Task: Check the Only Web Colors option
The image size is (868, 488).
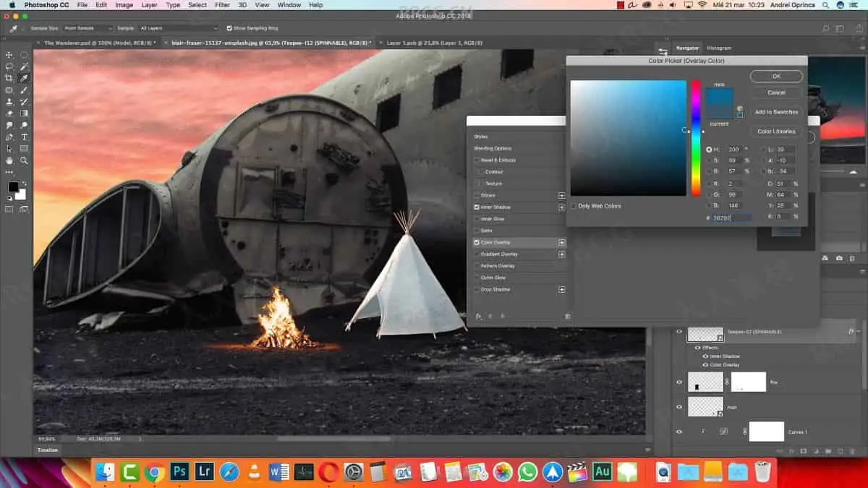Action: (x=574, y=206)
